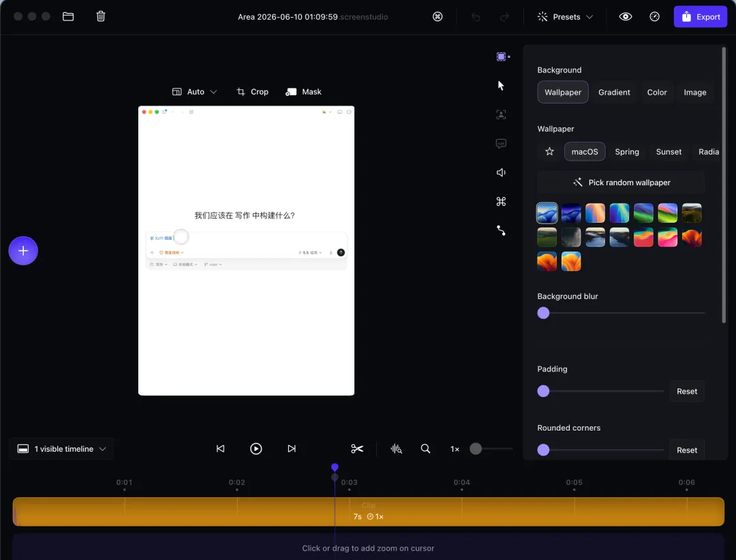
Task: Open the keyboard shortcuts sidebar icon
Action: (501, 202)
